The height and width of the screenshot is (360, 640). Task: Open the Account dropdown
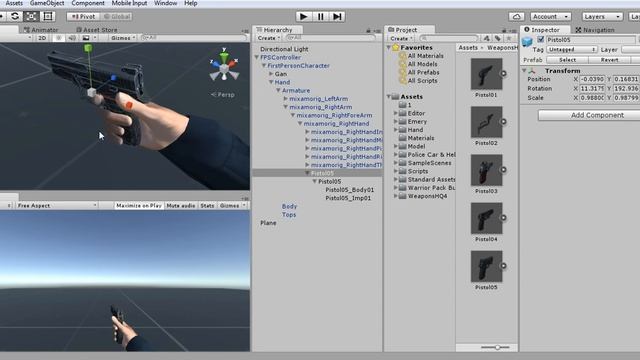click(x=551, y=17)
